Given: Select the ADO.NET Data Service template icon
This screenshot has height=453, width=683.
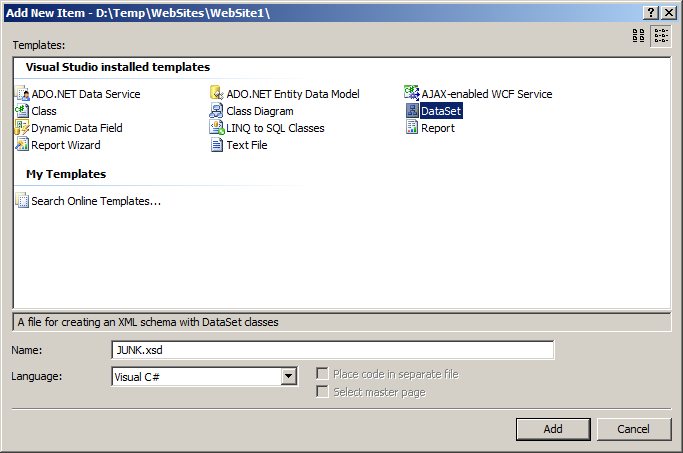Looking at the screenshot, I should pyautogui.click(x=22, y=93).
